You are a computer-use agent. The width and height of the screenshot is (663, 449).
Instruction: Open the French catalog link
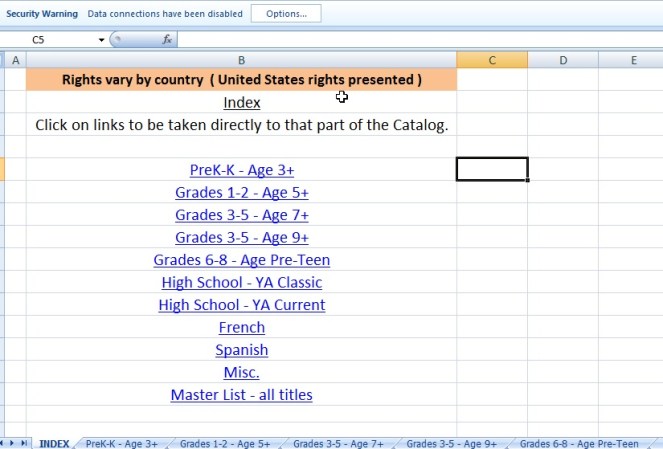pos(242,327)
